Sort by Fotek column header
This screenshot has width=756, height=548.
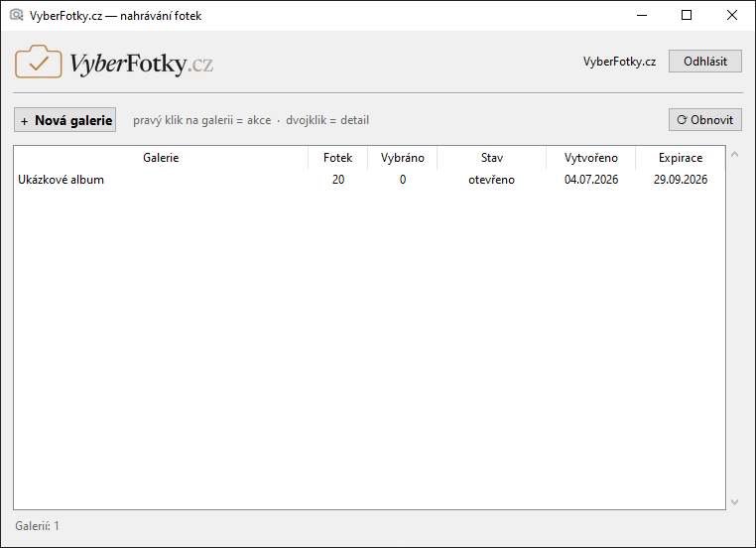click(x=338, y=158)
